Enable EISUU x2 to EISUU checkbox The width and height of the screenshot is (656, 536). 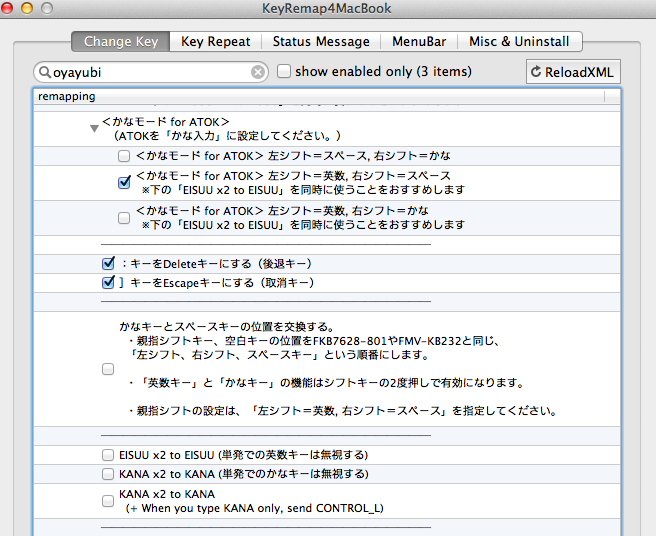(x=108, y=455)
